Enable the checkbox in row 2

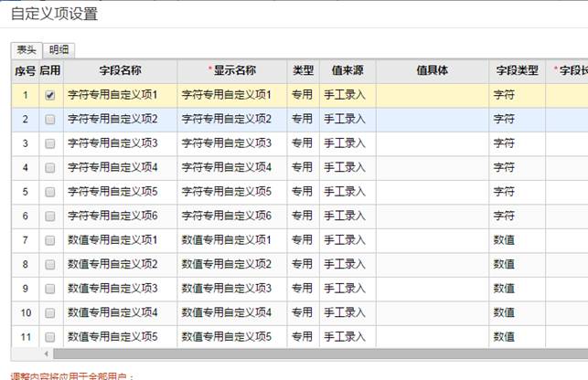[x=50, y=119]
